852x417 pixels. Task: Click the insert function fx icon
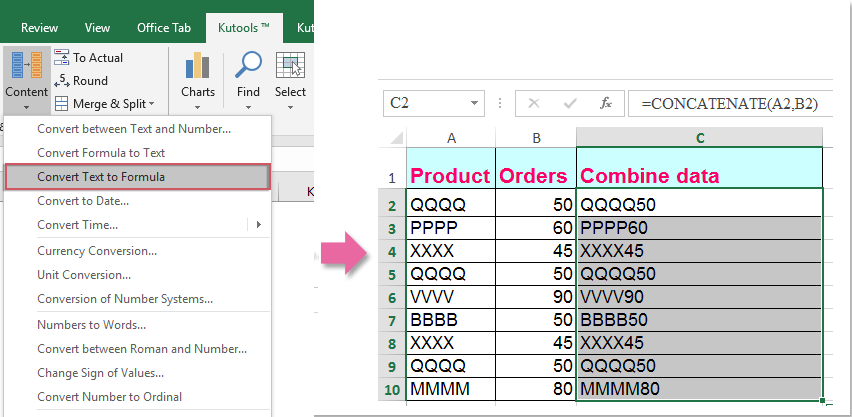coord(605,103)
